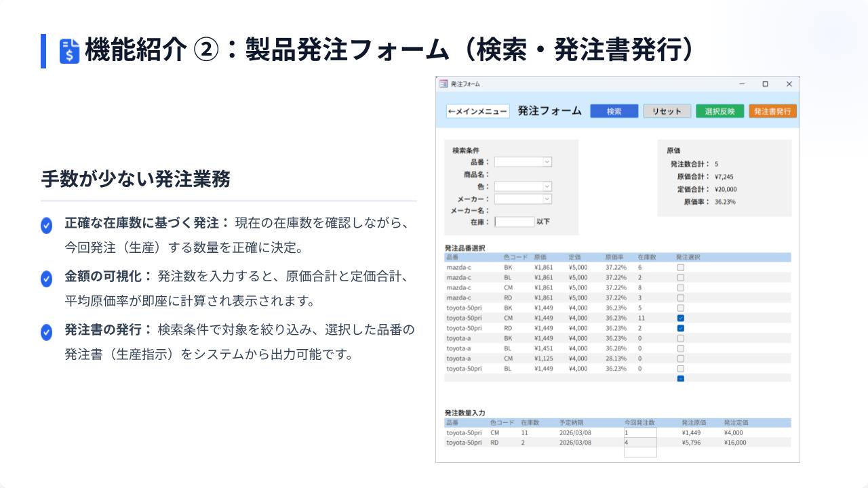Screen dimensions: 868x488
Task: Maximize the 発注フォーム window
Action: [765, 84]
